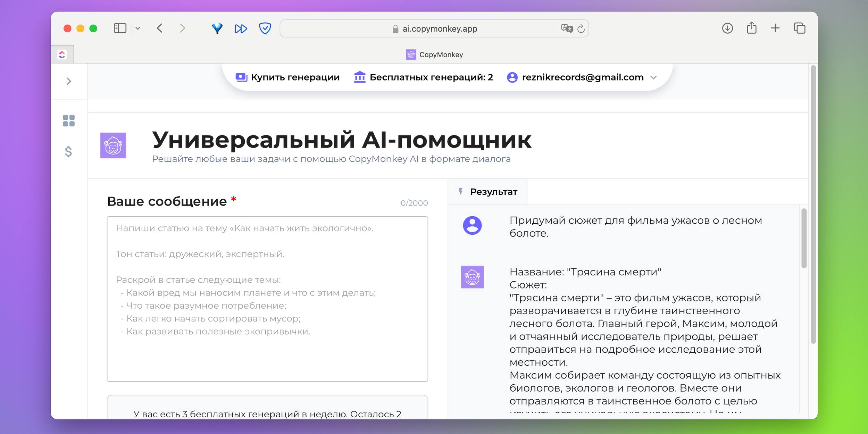Viewport: 868px width, 434px height.
Task: Open the shield checkmark extension
Action: [x=265, y=28]
